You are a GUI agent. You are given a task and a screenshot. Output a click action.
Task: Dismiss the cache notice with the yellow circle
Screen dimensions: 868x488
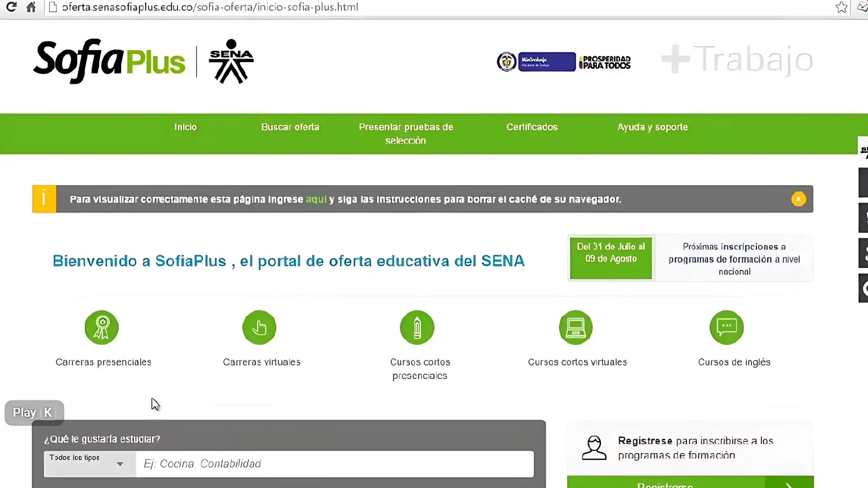[798, 198]
